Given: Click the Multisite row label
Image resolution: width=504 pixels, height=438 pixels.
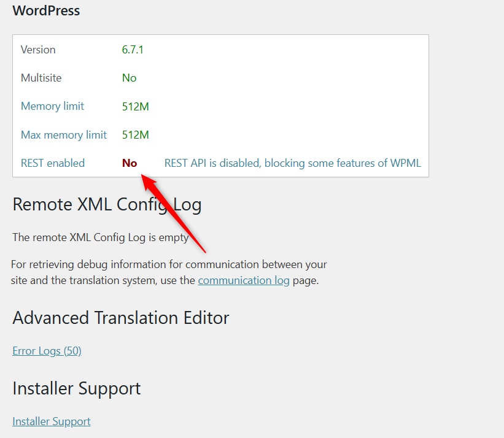Looking at the screenshot, I should click(41, 78).
